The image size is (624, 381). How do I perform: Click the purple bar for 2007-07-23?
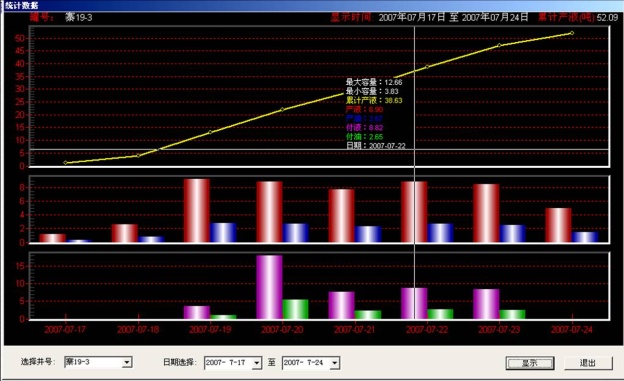pos(486,304)
